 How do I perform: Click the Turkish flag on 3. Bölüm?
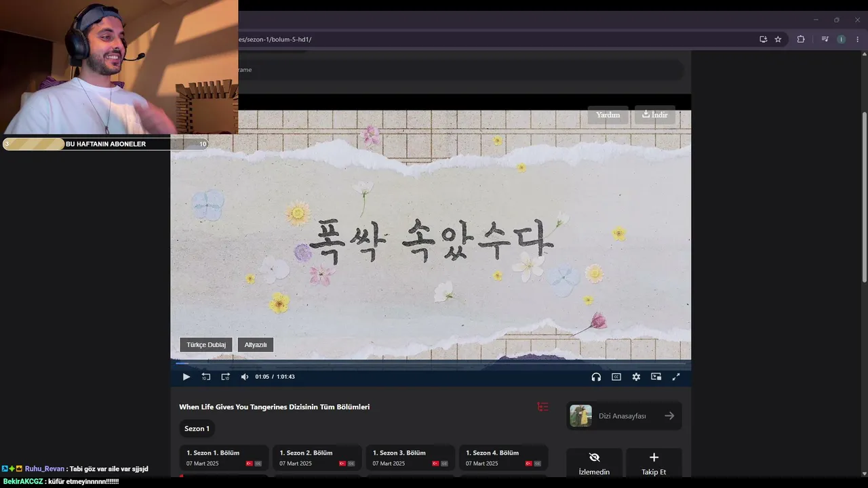435,464
